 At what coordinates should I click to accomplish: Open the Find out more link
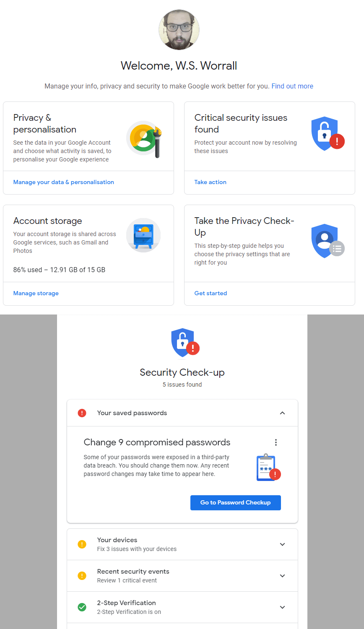click(x=292, y=86)
